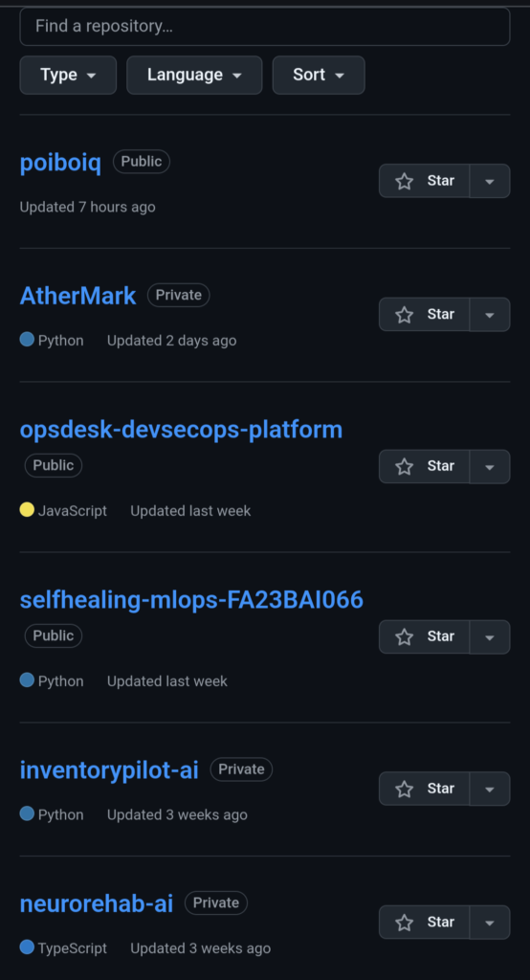Open the Sort options menu
The image size is (530, 980).
coord(319,75)
